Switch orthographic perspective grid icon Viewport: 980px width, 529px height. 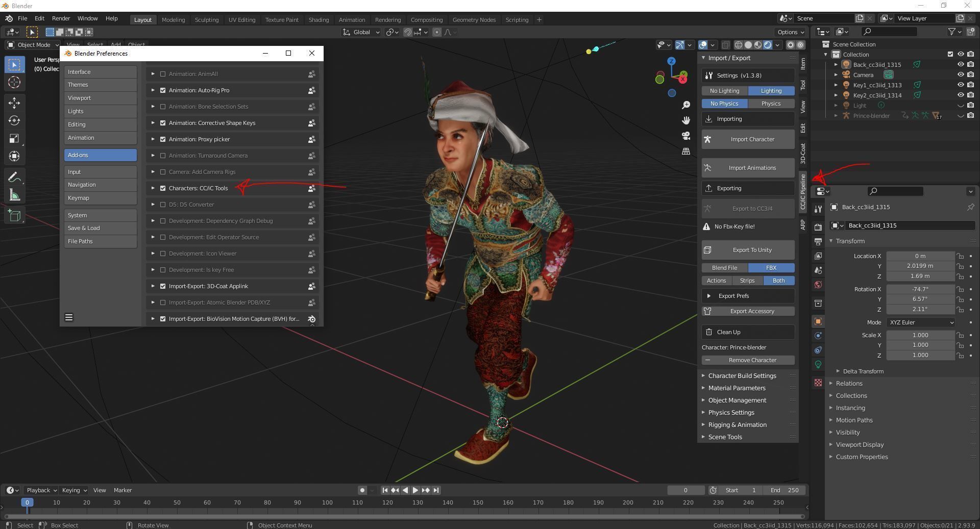[686, 151]
